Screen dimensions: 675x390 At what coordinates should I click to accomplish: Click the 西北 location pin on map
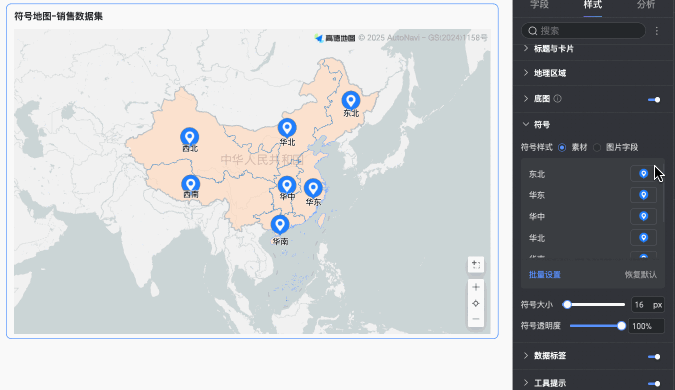(x=189, y=136)
